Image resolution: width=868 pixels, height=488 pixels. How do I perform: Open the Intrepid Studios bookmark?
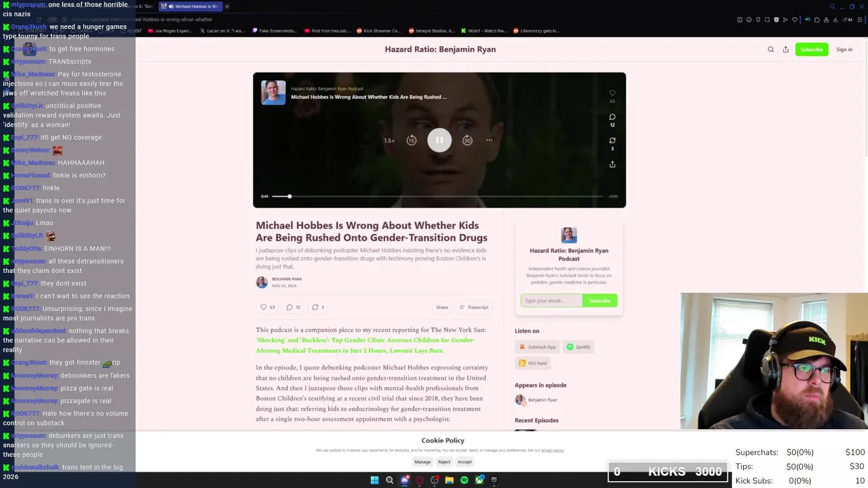pyautogui.click(x=432, y=30)
